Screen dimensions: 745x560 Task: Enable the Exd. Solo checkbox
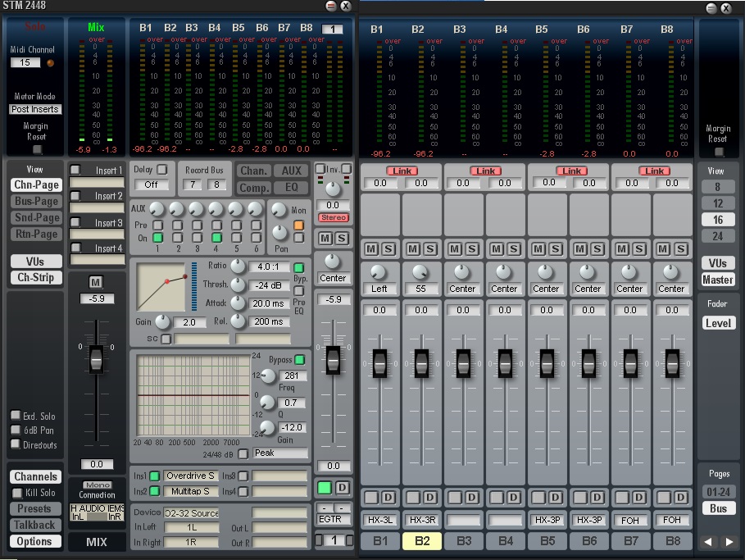(x=16, y=416)
